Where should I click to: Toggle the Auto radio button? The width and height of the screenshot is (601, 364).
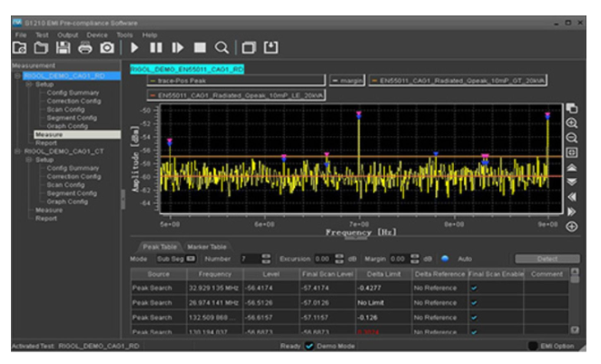pyautogui.click(x=445, y=259)
